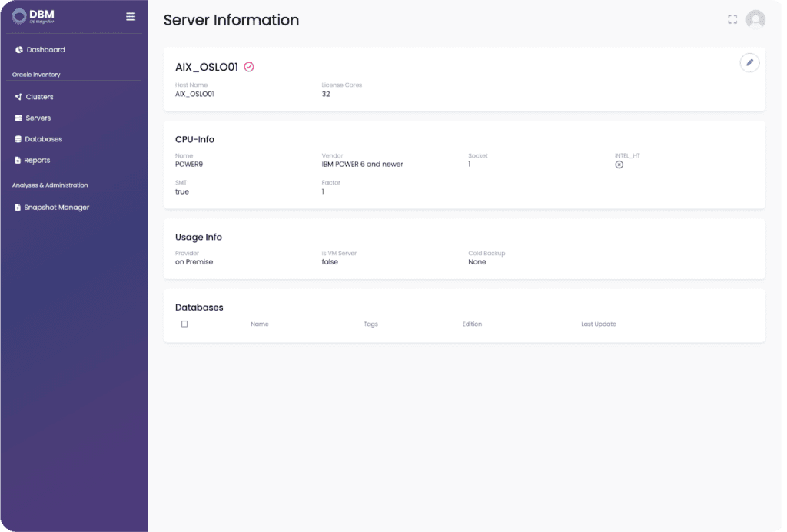The width and height of the screenshot is (787, 532).
Task: Sort databases by Last Update column
Action: (598, 324)
